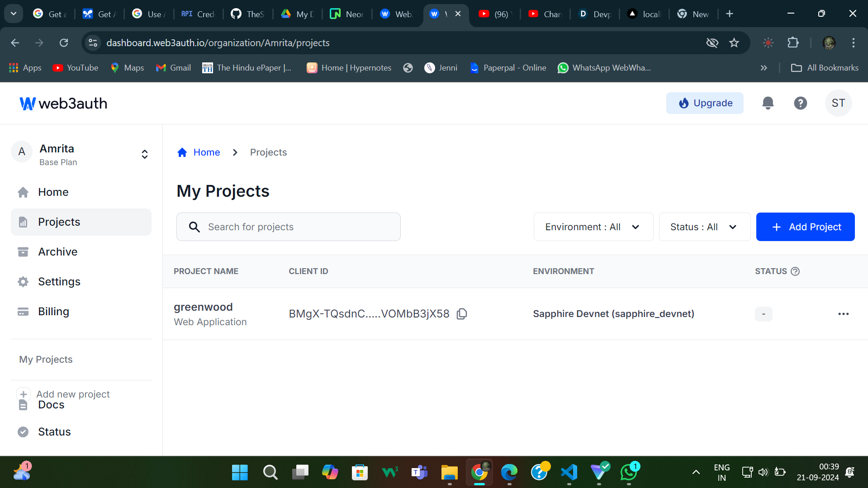Click the breadcrumb Home house icon

point(182,152)
